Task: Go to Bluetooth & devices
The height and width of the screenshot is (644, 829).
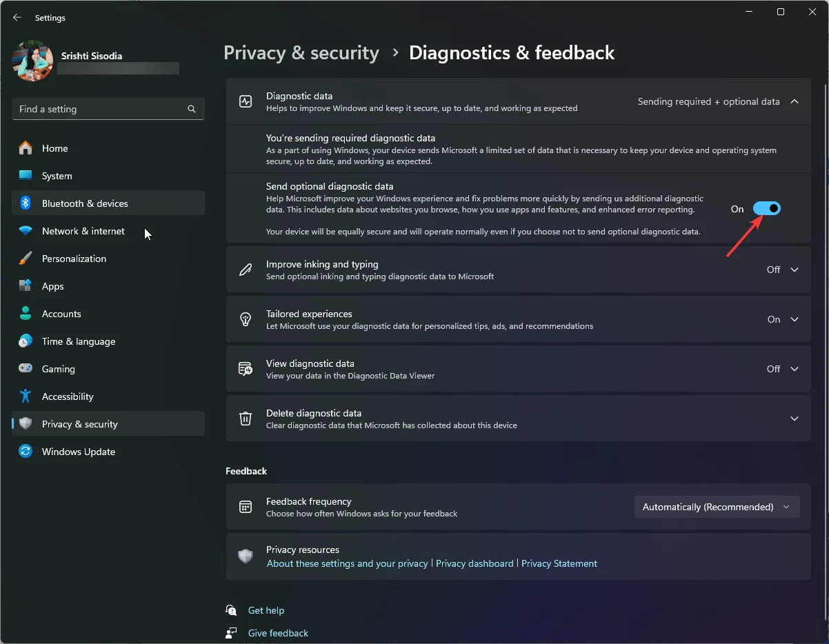Action: [108, 203]
